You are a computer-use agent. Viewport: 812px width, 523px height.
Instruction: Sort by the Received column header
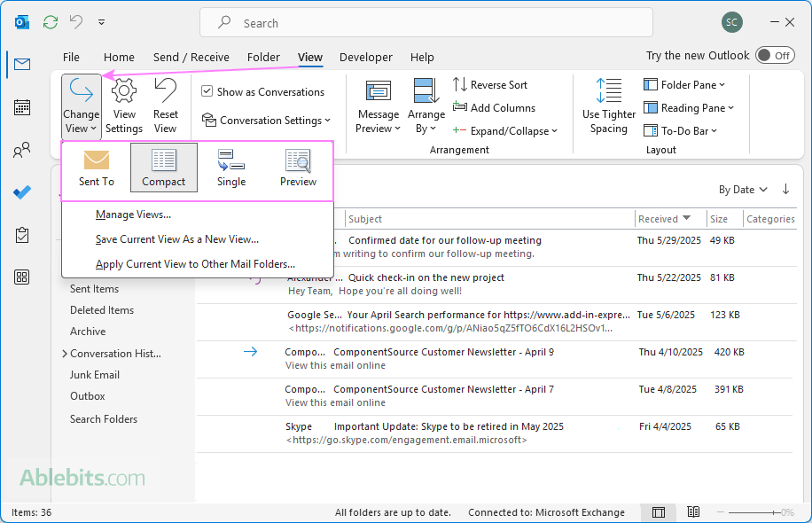(x=670, y=219)
